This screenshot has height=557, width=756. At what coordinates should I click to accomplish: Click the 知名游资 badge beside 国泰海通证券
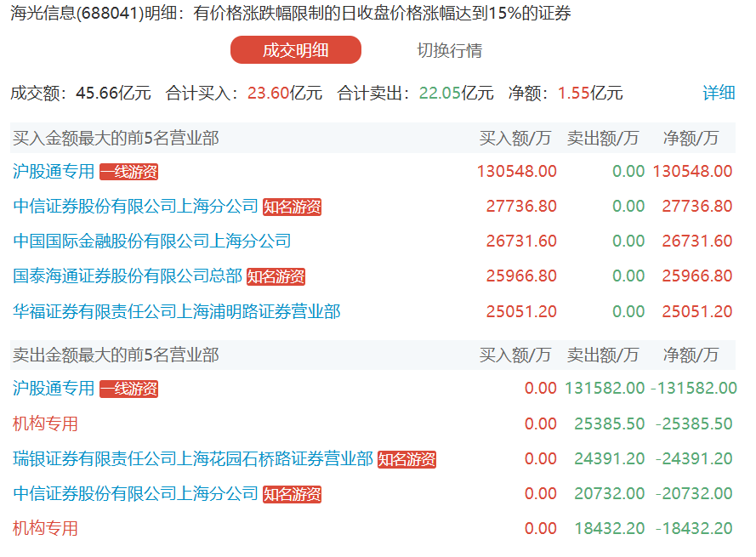[x=276, y=276]
